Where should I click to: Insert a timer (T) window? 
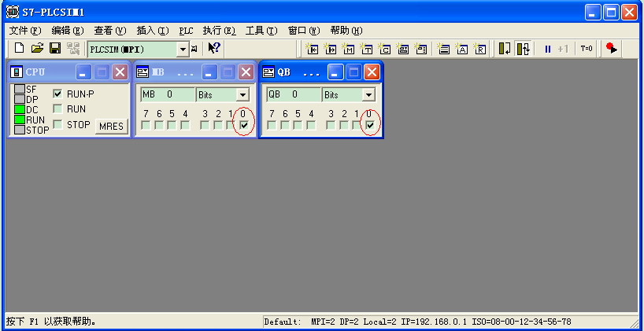[x=366, y=49]
